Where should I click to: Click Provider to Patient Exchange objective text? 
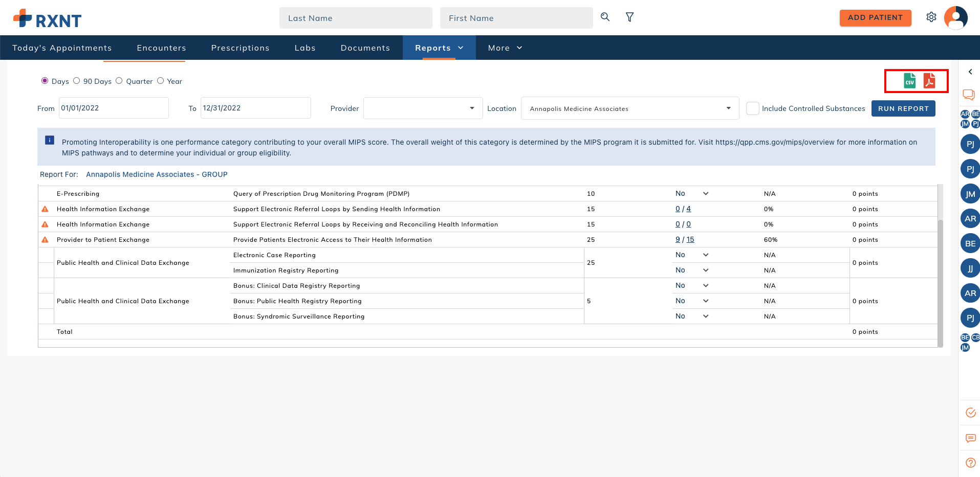(103, 240)
